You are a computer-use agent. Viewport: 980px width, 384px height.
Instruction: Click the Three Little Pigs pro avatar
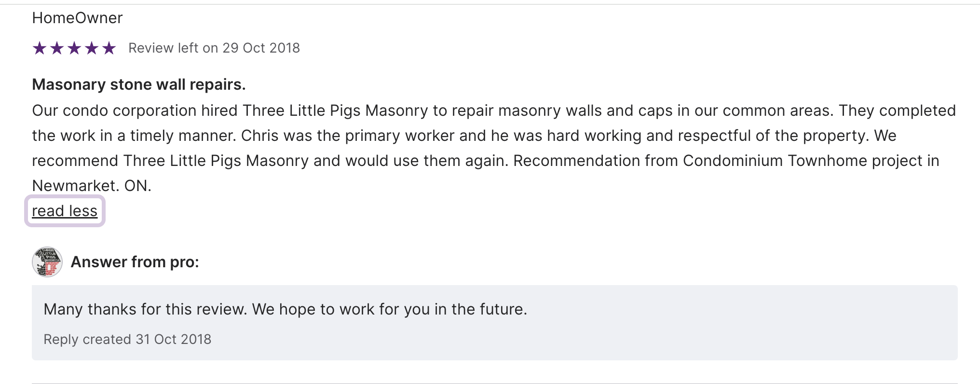(x=47, y=262)
